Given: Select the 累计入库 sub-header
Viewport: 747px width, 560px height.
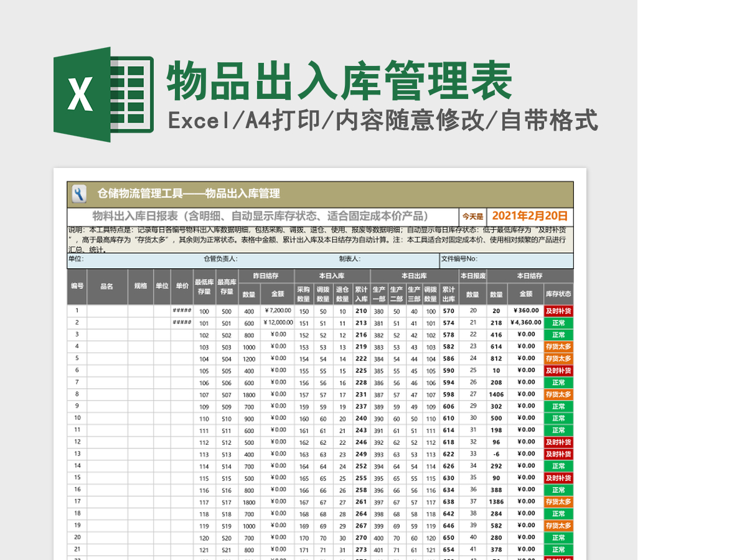Looking at the screenshot, I should click(x=361, y=294).
